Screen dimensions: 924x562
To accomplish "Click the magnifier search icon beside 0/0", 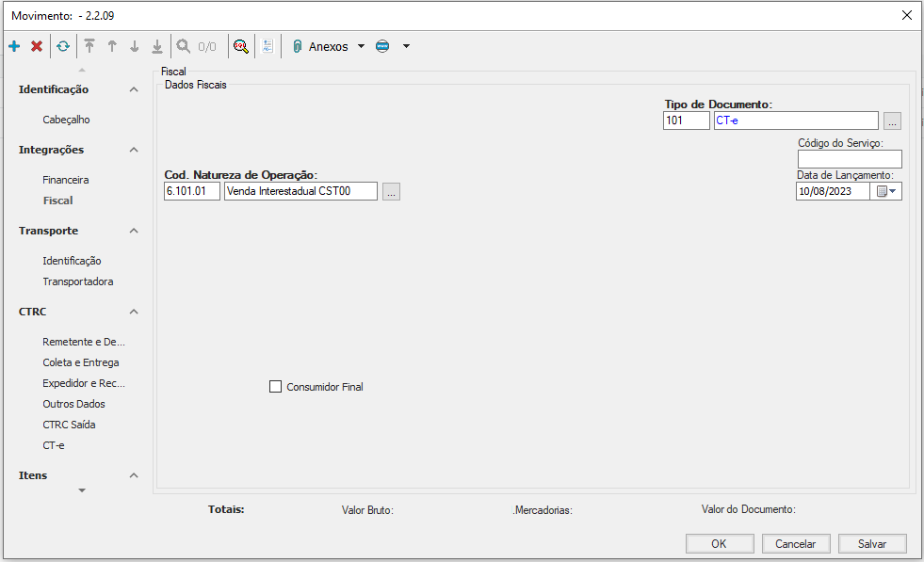I will click(x=184, y=46).
